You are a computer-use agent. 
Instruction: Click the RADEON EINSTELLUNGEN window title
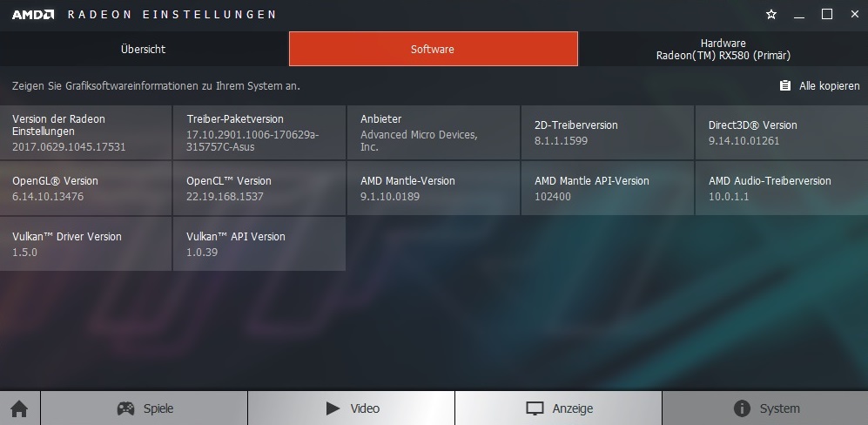click(172, 15)
